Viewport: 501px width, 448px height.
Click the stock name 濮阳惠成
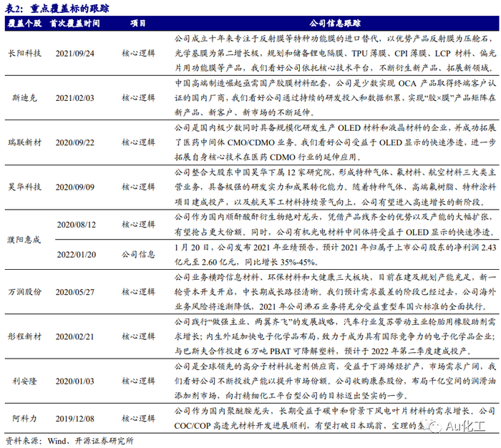coord(24,240)
